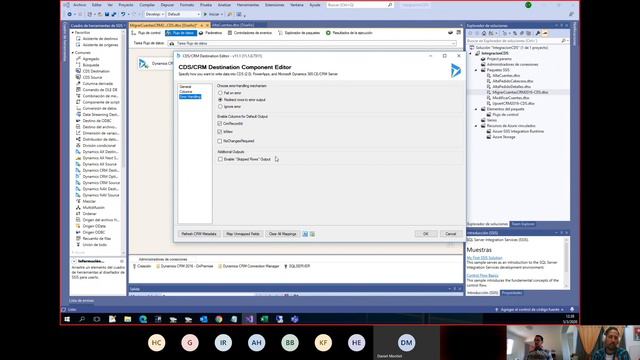Screen dimensions: 640x360
Task: Open the Tarea Flujo de datos dropdown
Action: pos(312,43)
